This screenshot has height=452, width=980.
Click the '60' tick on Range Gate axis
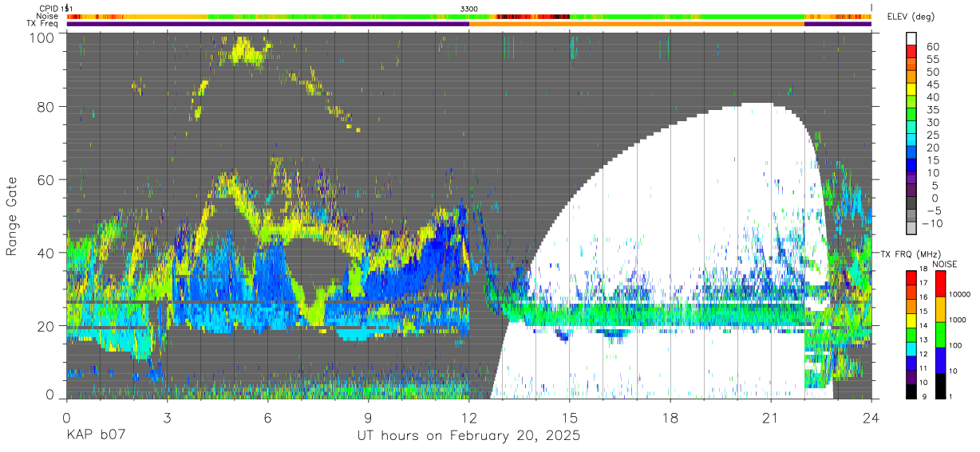coord(45,180)
